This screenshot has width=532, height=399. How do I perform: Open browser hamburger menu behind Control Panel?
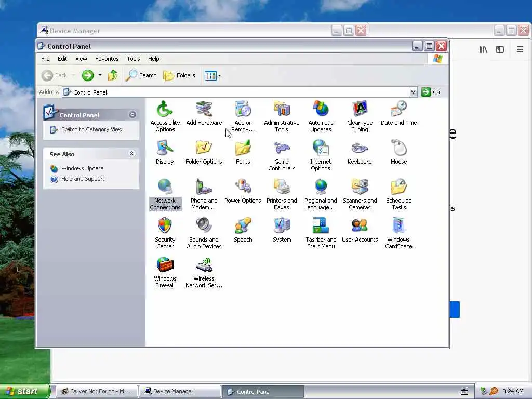coord(520,49)
